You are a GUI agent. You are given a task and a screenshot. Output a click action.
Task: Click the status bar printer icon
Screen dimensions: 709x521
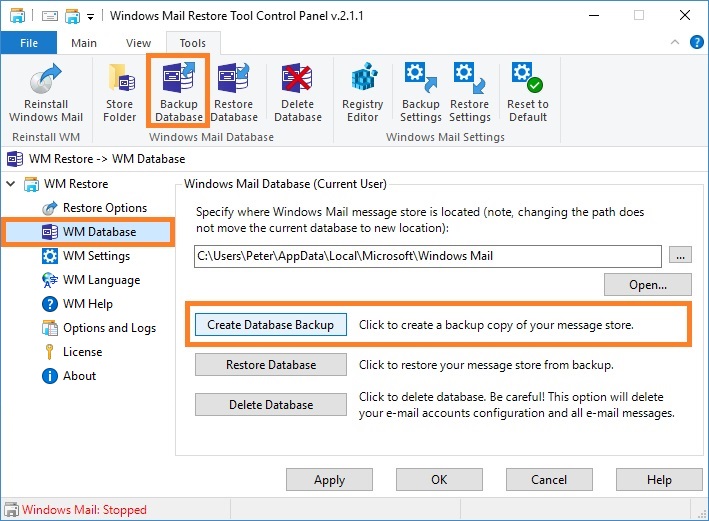[x=11, y=510]
